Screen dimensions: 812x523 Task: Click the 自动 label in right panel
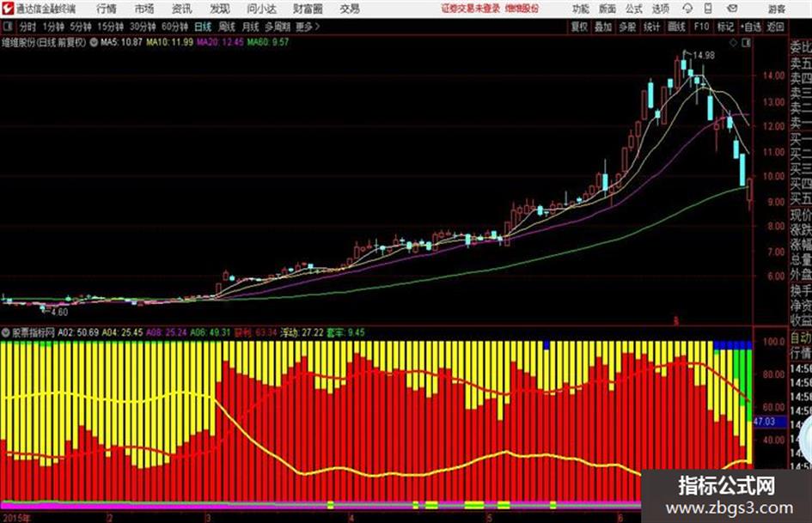[x=801, y=338]
